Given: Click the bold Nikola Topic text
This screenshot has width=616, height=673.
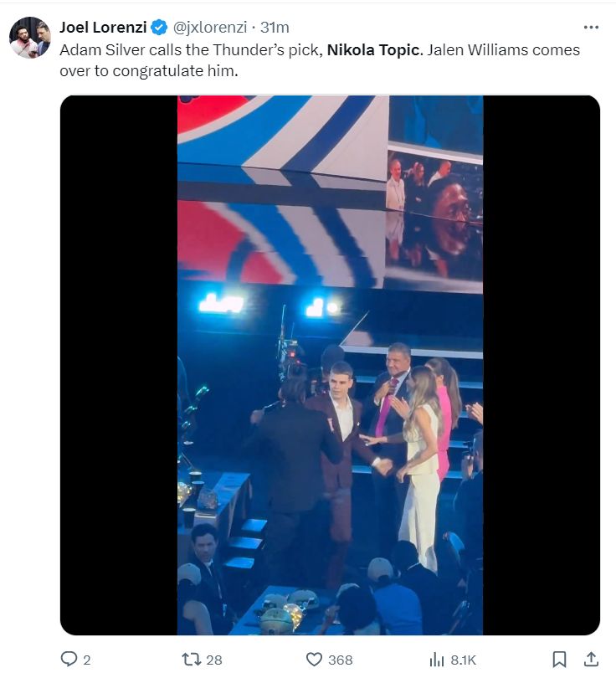Looking at the screenshot, I should 372,49.
